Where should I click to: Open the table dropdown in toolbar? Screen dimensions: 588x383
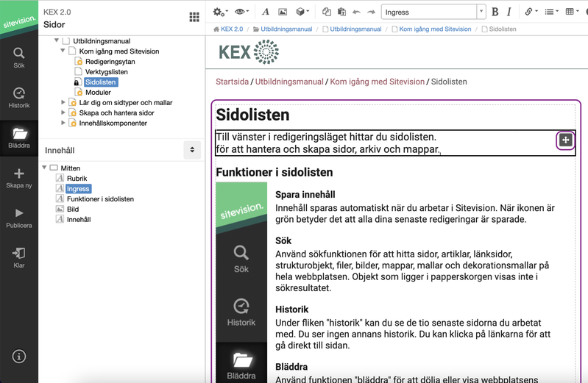pos(572,12)
